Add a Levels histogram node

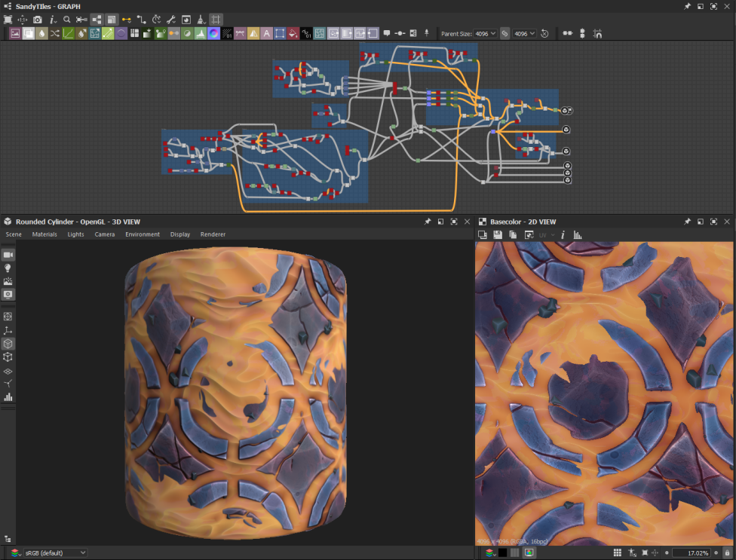201,33
